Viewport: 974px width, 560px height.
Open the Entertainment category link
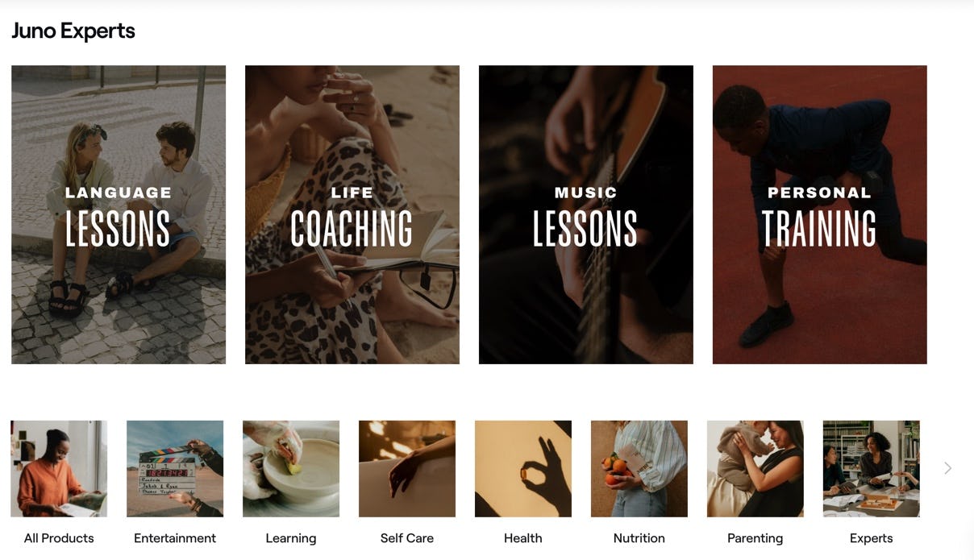tap(175, 538)
